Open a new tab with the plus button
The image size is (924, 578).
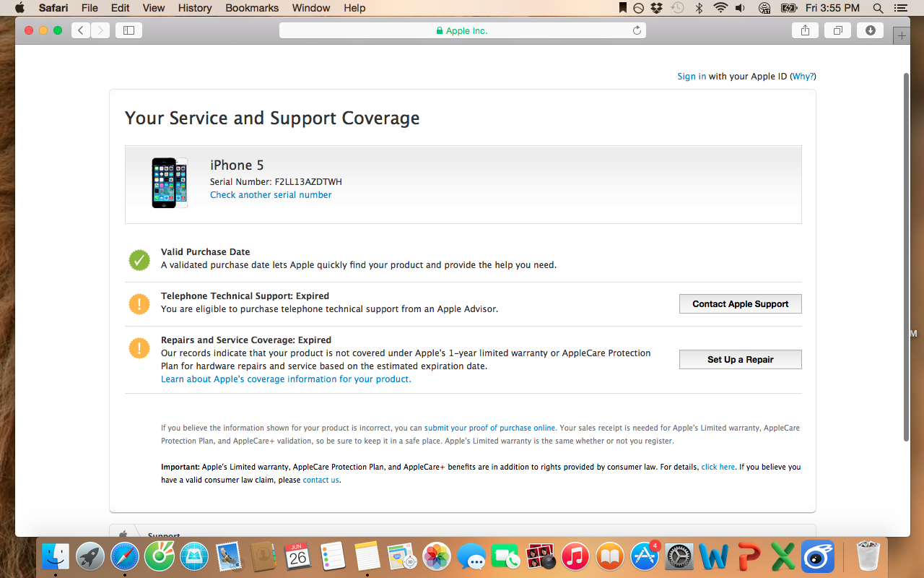tap(902, 35)
